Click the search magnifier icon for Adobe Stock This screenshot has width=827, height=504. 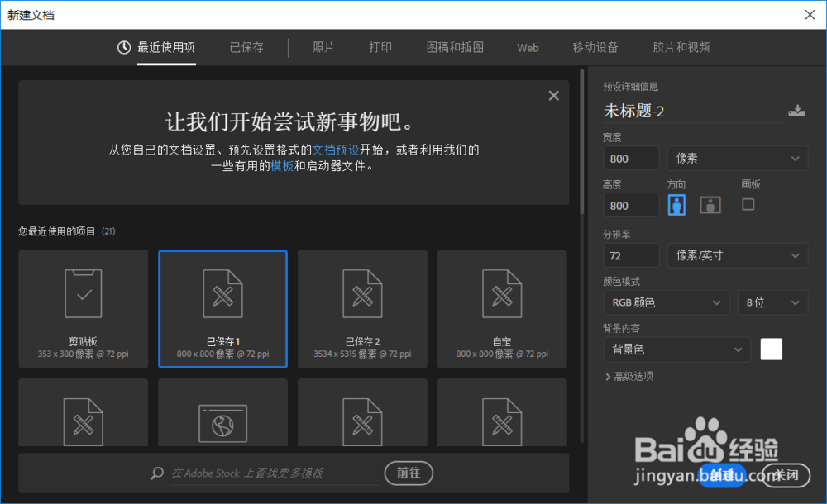[157, 473]
